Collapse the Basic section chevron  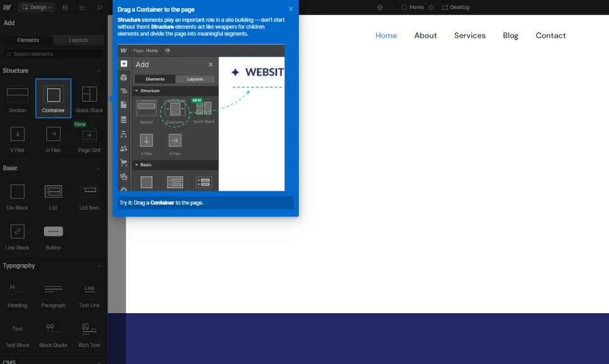pyautogui.click(x=99, y=168)
